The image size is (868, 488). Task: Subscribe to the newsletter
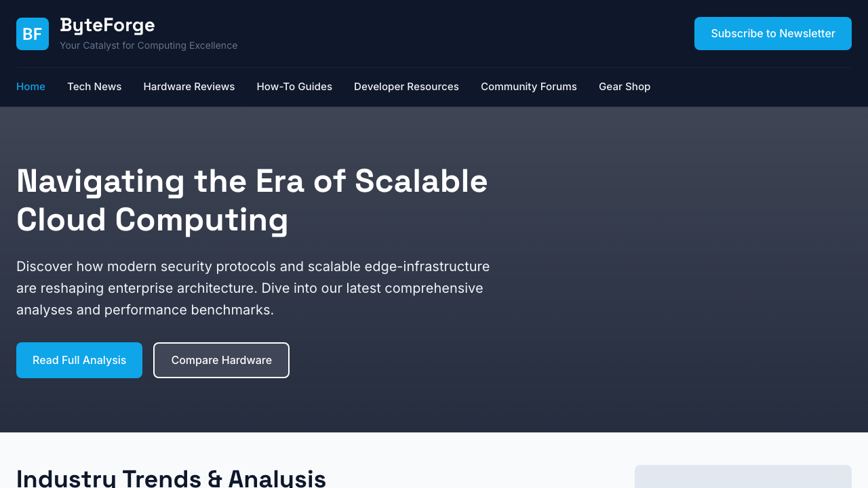pos(772,33)
